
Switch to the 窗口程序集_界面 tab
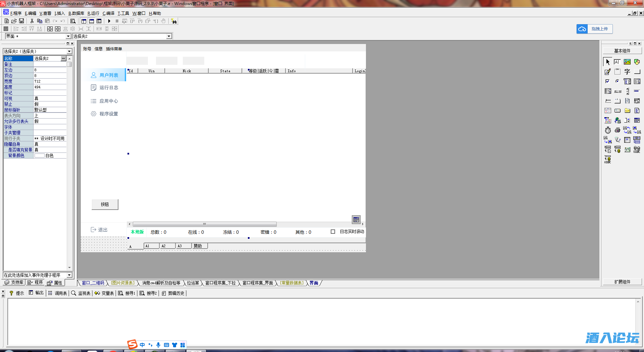tap(258, 283)
